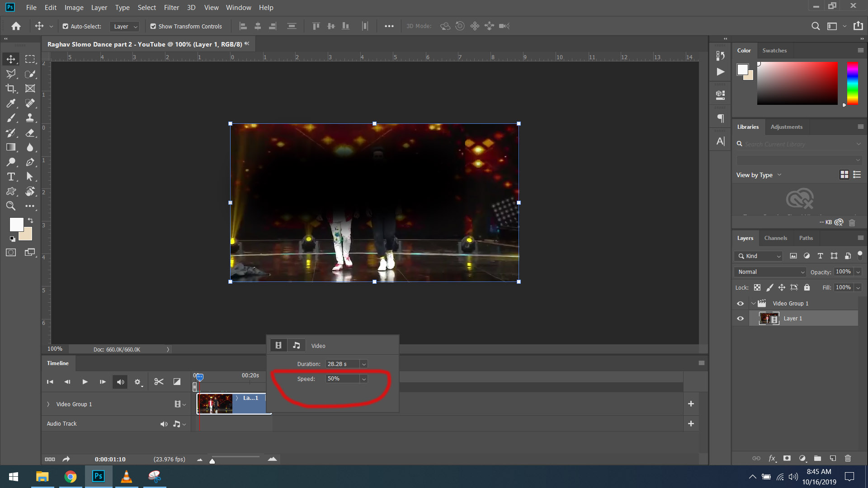Open the timeline settings gear
The image size is (868, 488).
(137, 381)
